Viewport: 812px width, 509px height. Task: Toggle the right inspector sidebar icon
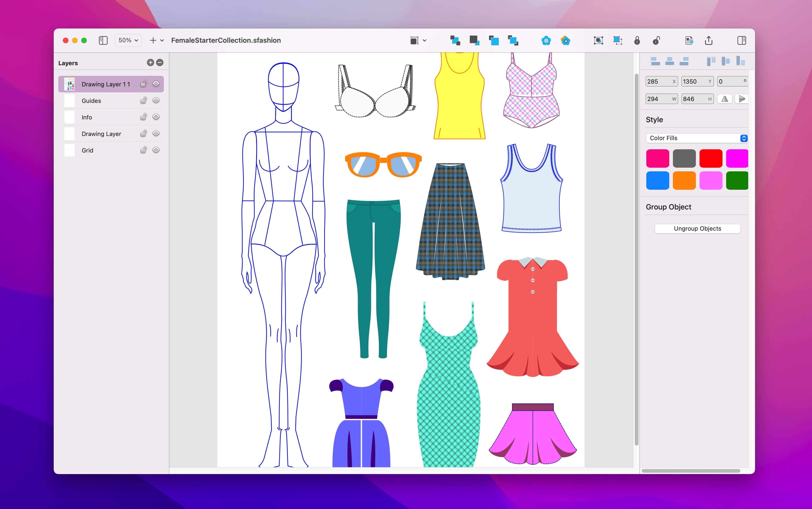741,40
